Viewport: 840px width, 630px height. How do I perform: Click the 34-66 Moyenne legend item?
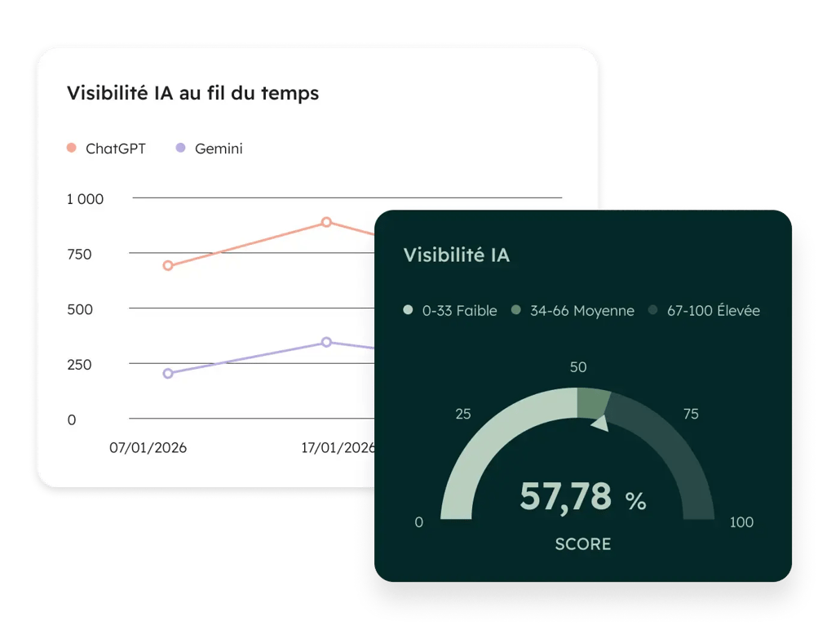573,310
